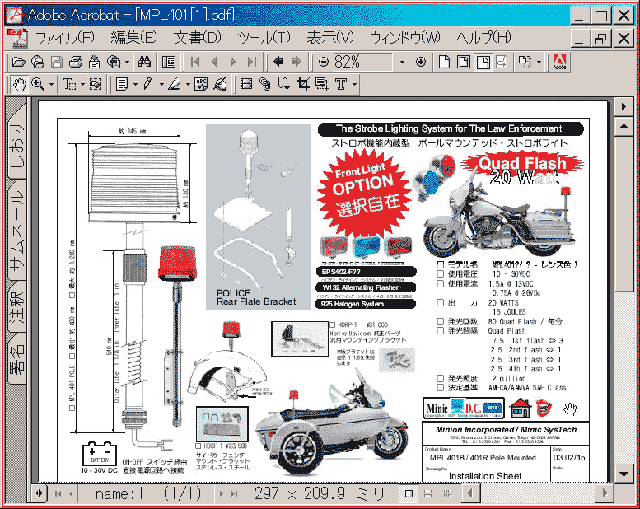
Task: Click the 82% zoom percentage field
Action: point(362,62)
